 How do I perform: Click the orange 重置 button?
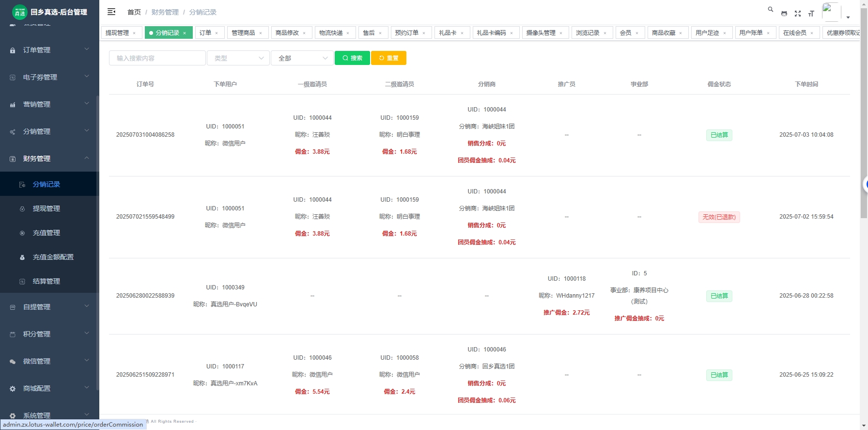(388, 58)
